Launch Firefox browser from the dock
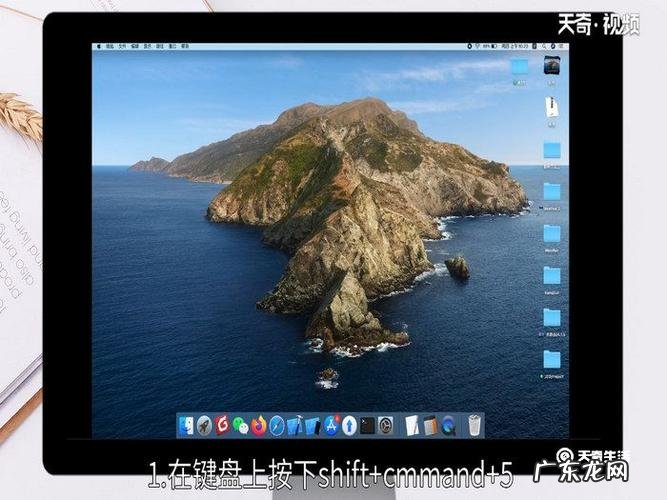This screenshot has height=500, width=667. point(259,425)
